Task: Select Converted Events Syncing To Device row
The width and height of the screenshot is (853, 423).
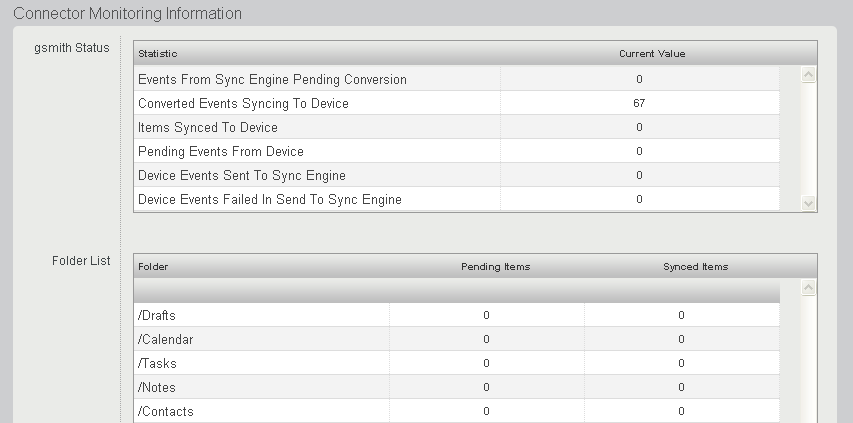Action: click(243, 103)
